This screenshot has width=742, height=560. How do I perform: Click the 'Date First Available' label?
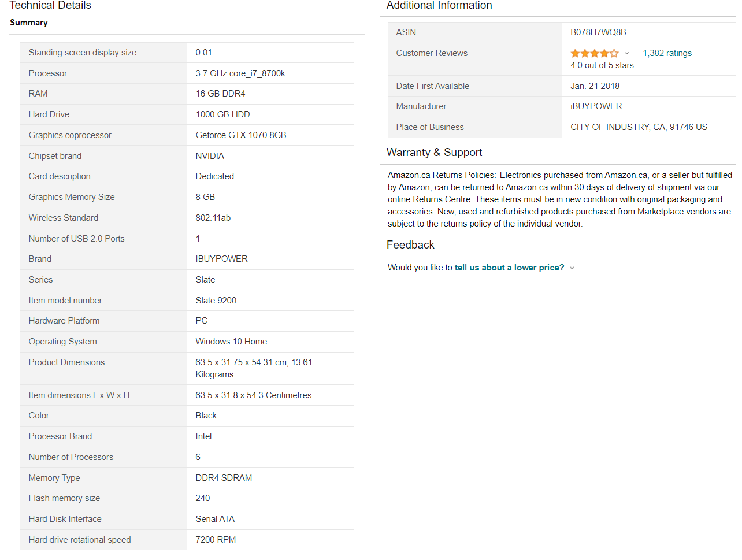click(x=432, y=86)
